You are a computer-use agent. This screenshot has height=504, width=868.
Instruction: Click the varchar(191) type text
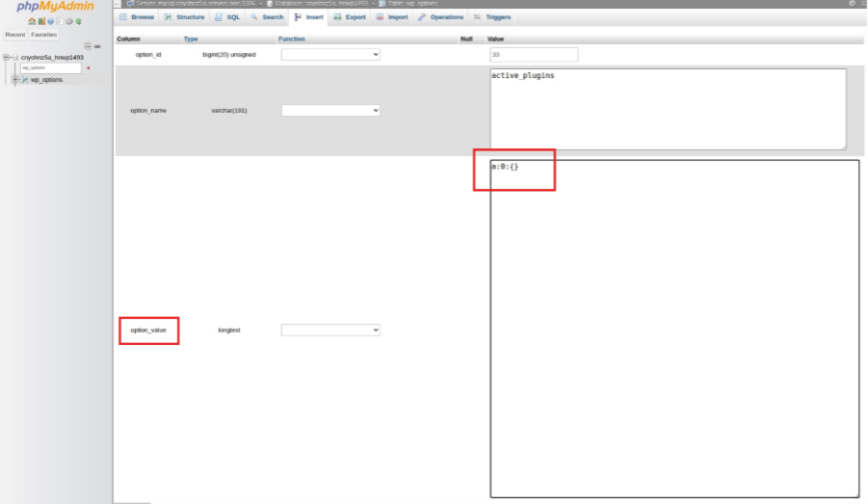(229, 110)
